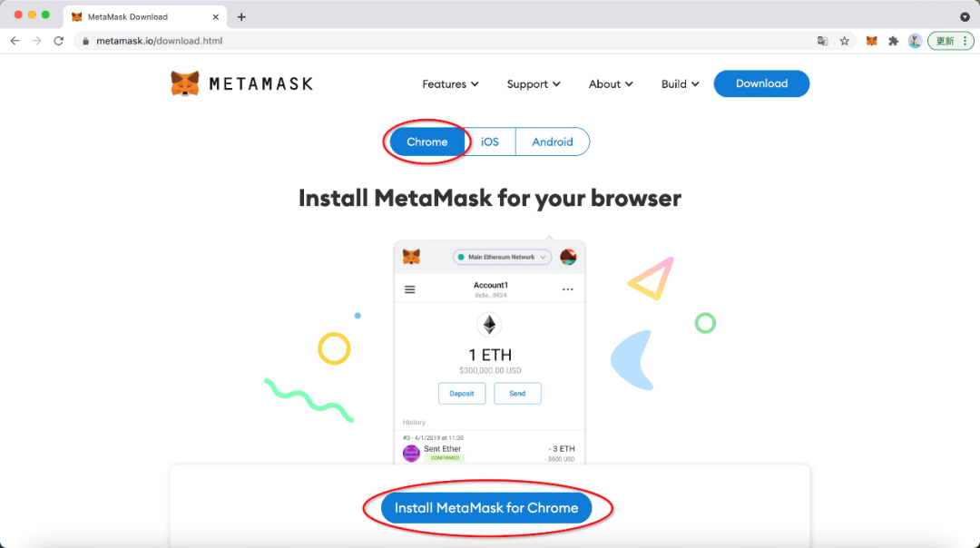The image size is (980, 548).
Task: Open the translate page icon
Action: coord(822,41)
